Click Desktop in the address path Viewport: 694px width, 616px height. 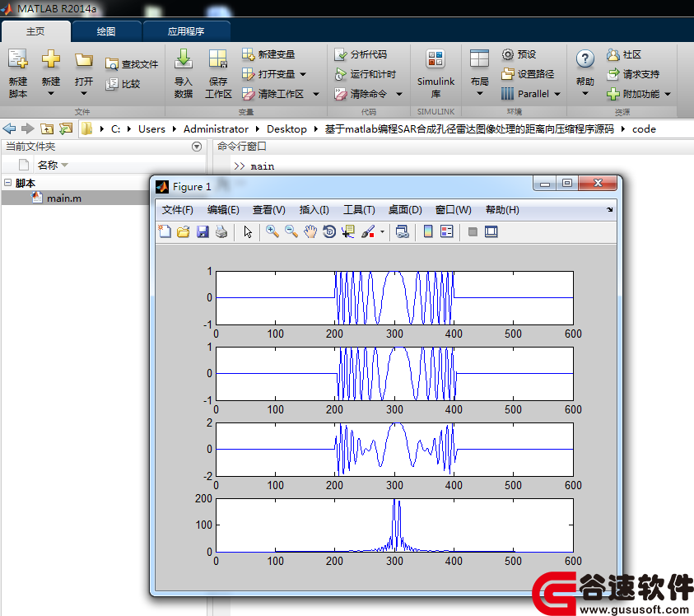click(286, 128)
